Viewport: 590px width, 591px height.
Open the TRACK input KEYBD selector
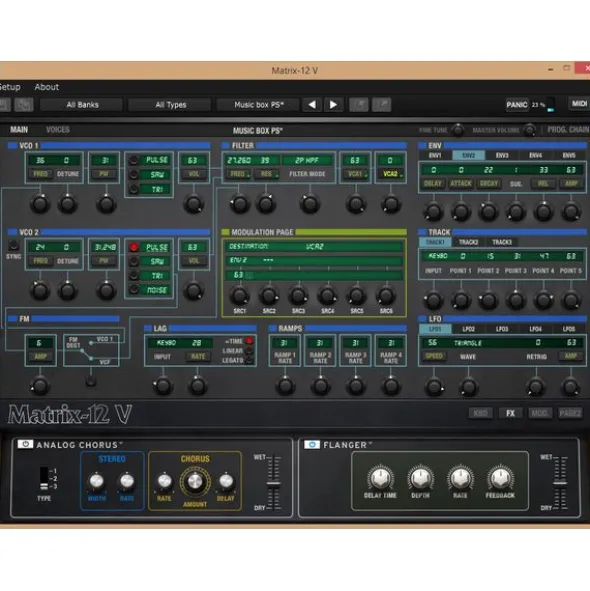click(x=437, y=256)
